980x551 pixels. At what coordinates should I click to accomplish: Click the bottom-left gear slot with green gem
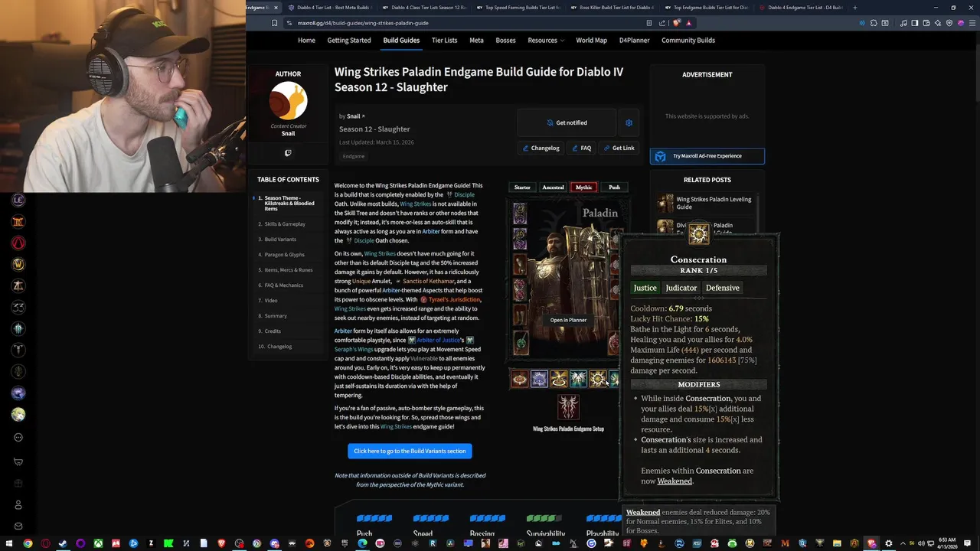(521, 342)
